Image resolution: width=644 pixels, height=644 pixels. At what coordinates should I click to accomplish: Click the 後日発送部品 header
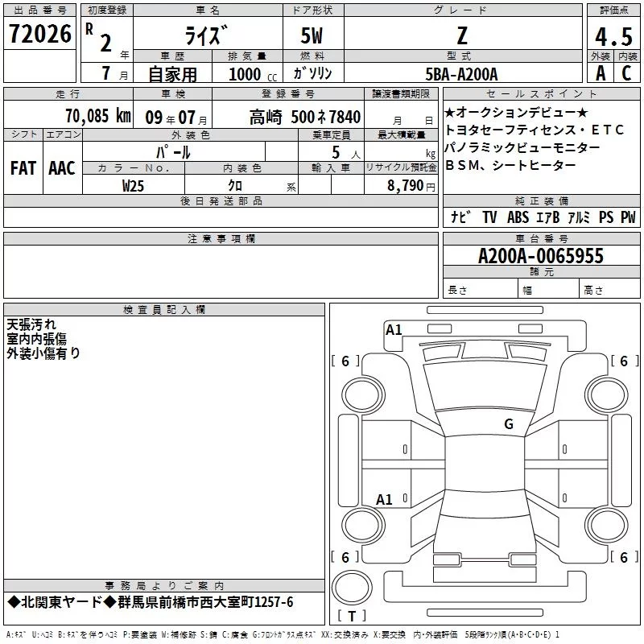coord(221,200)
